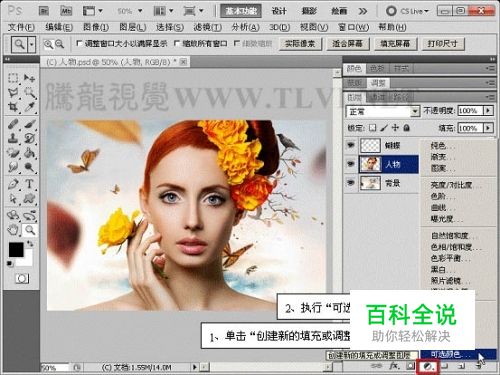Select the Hand tool
Viewport: 500px width, 375px height.
13,230
